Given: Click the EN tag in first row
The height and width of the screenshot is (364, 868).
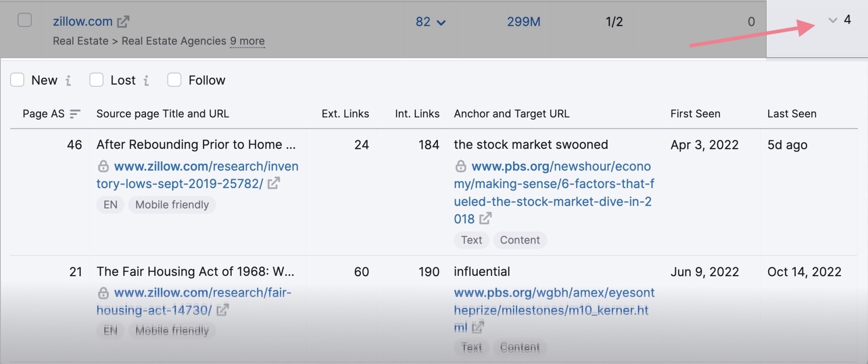Looking at the screenshot, I should (110, 205).
